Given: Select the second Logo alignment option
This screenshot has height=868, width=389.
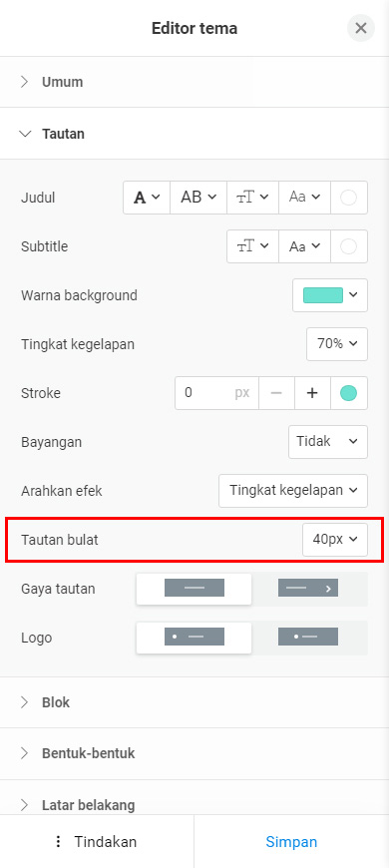Looking at the screenshot, I should click(308, 637).
